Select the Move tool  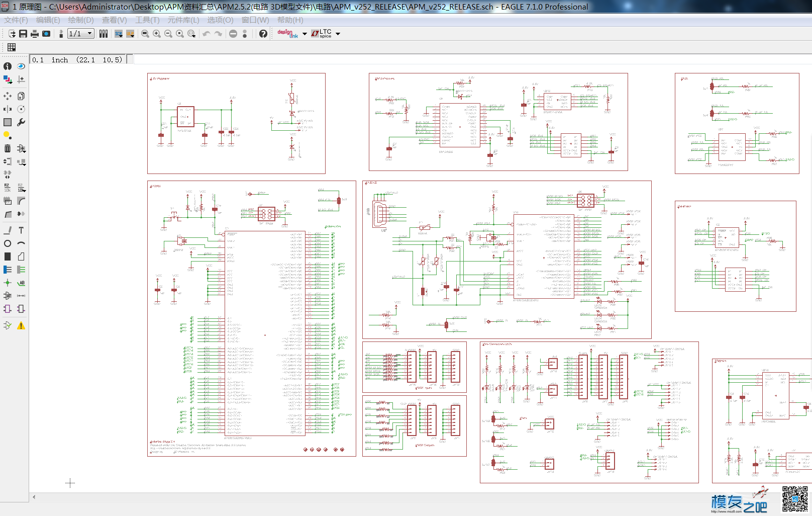coord(8,96)
